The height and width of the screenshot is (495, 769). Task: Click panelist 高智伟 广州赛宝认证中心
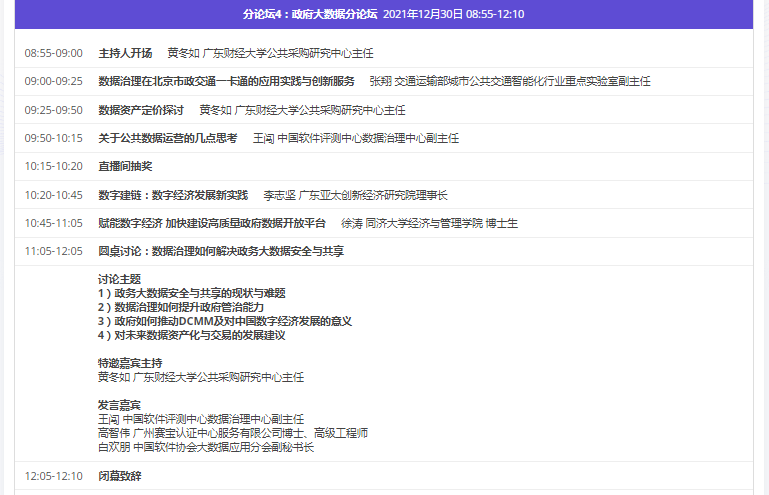232,433
